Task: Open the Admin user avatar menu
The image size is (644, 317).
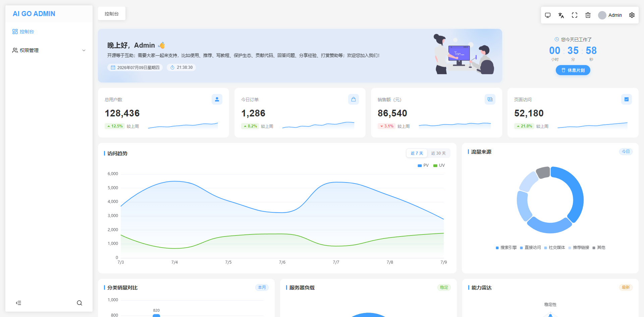Action: coord(610,15)
